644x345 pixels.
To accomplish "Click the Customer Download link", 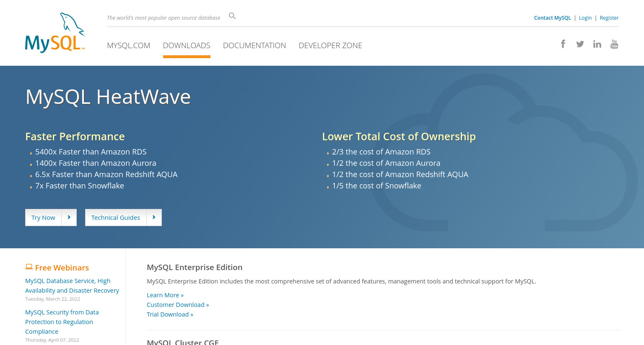I will [178, 305].
